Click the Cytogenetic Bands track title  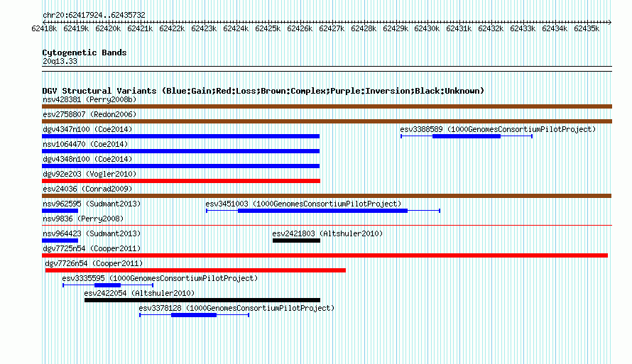(85, 53)
